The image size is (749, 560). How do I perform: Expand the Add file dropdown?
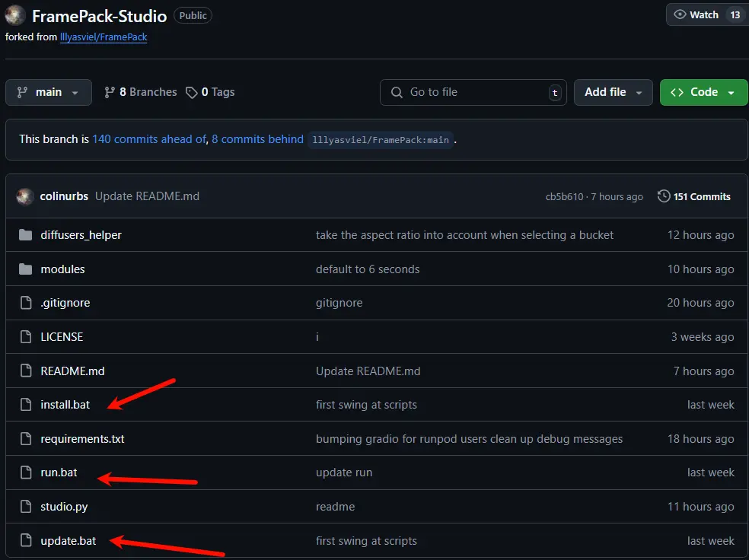coord(613,91)
